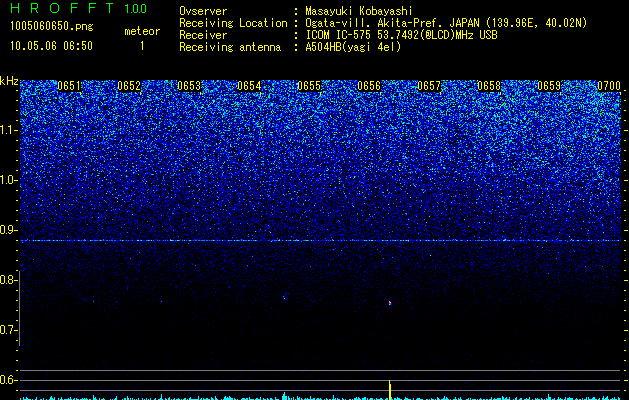Click the ICOM IC-575 receiver details
The image size is (629, 400).
[401, 35]
